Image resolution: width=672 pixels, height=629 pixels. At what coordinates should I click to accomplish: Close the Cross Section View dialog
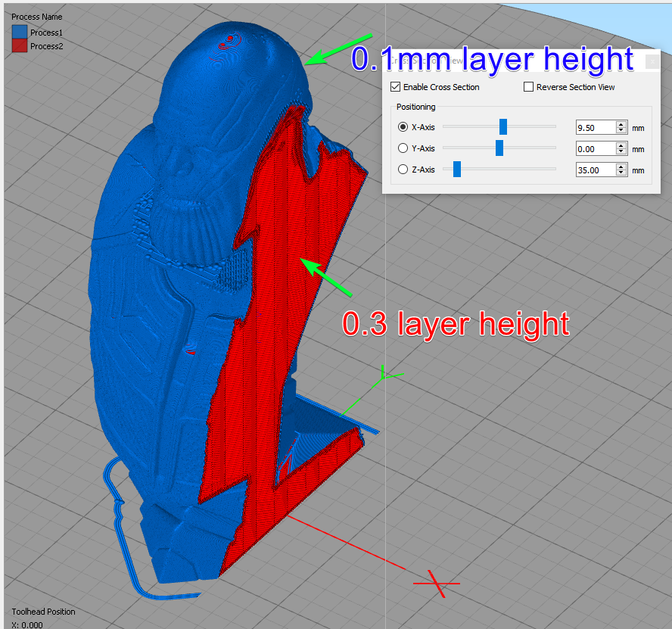click(652, 61)
